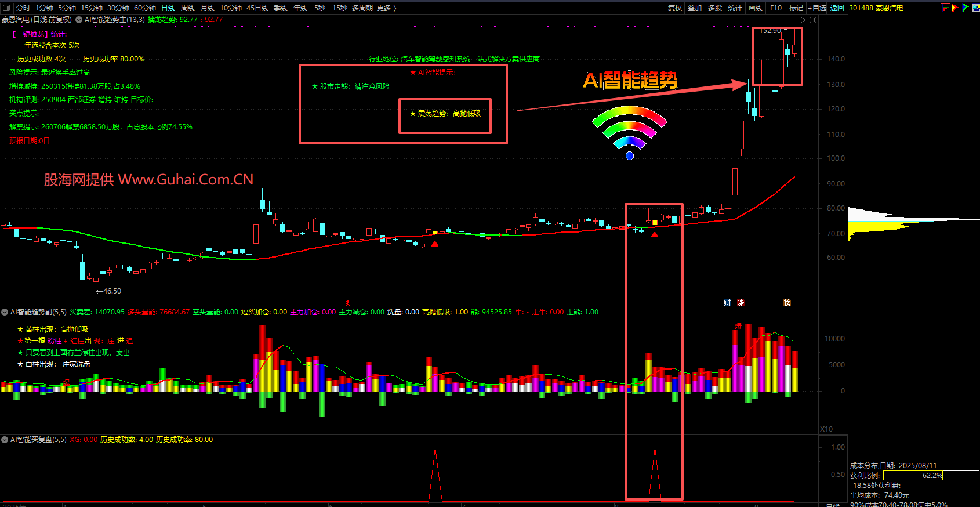Click the 平均成本: 74.40元 text
Screen dimensions: 980x507
point(880,495)
